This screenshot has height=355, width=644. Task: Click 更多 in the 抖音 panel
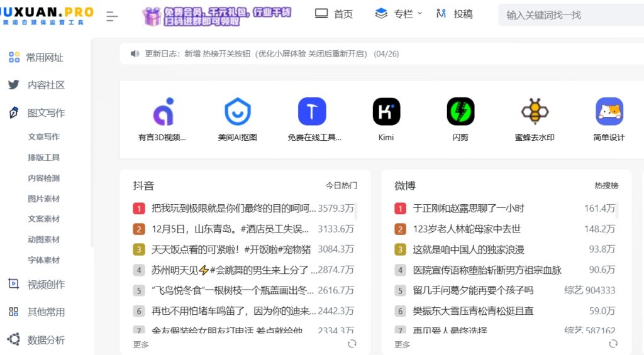point(141,344)
